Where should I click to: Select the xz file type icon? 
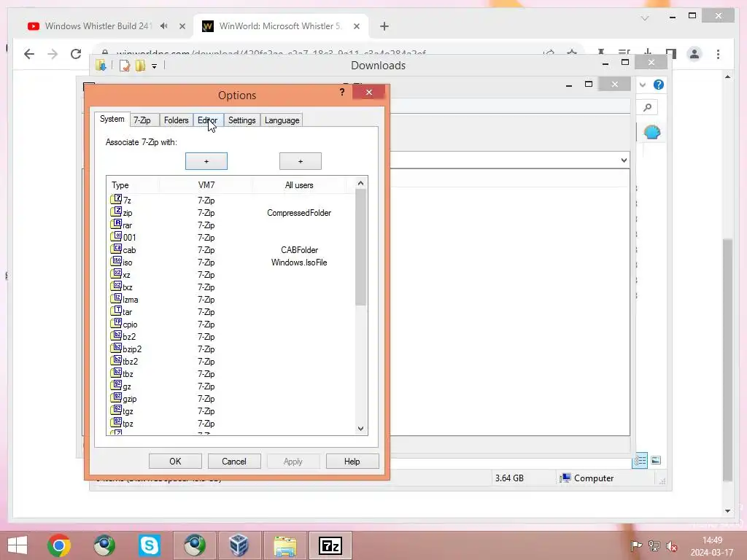116,273
